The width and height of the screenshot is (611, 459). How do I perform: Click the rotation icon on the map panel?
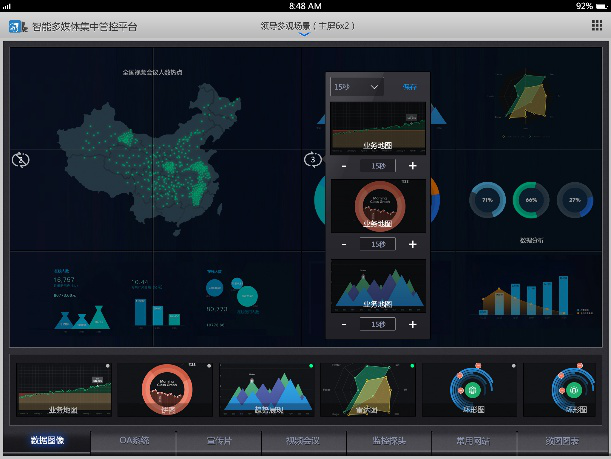20,160
